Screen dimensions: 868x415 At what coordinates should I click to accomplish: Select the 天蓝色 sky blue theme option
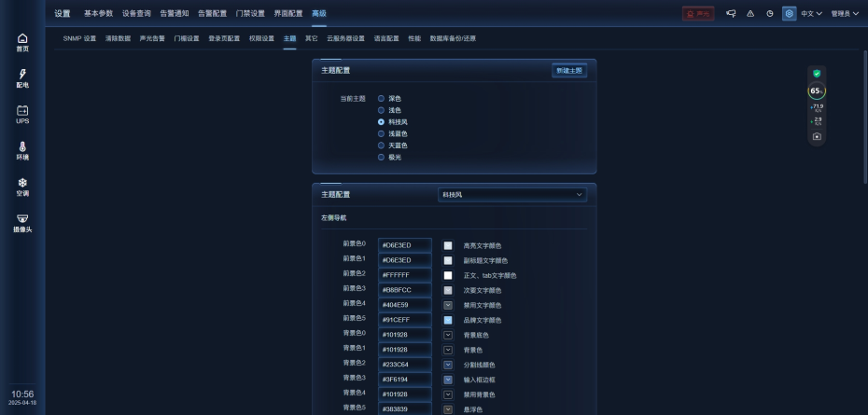pyautogui.click(x=381, y=145)
